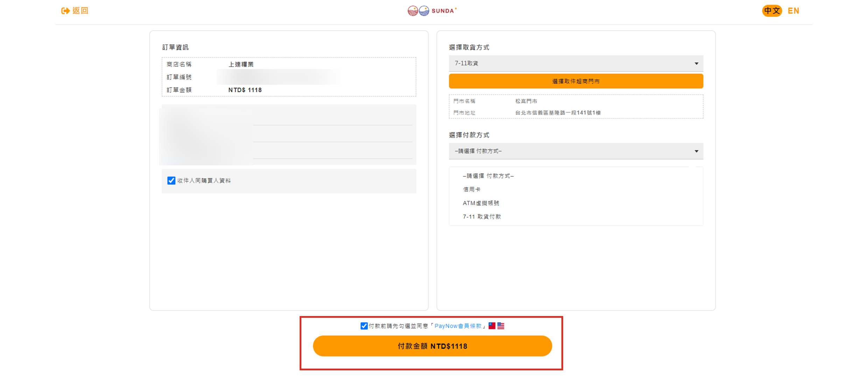868x384 pixels.
Task: Select 7-11 取貨付款 option
Action: 482,217
